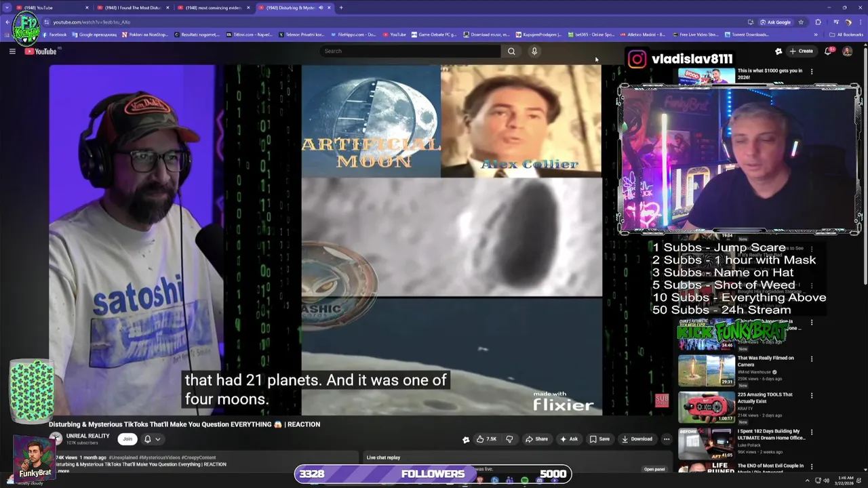Click the #Unexplained hashtag

coord(123,457)
